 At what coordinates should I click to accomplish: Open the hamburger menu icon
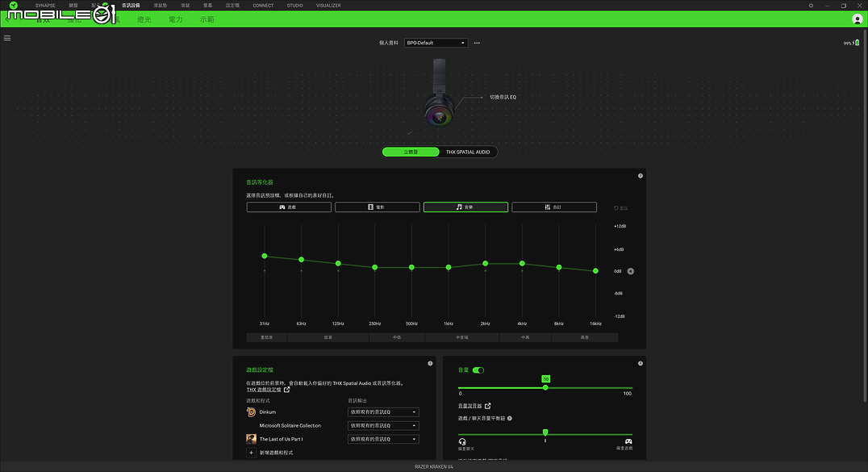7,38
